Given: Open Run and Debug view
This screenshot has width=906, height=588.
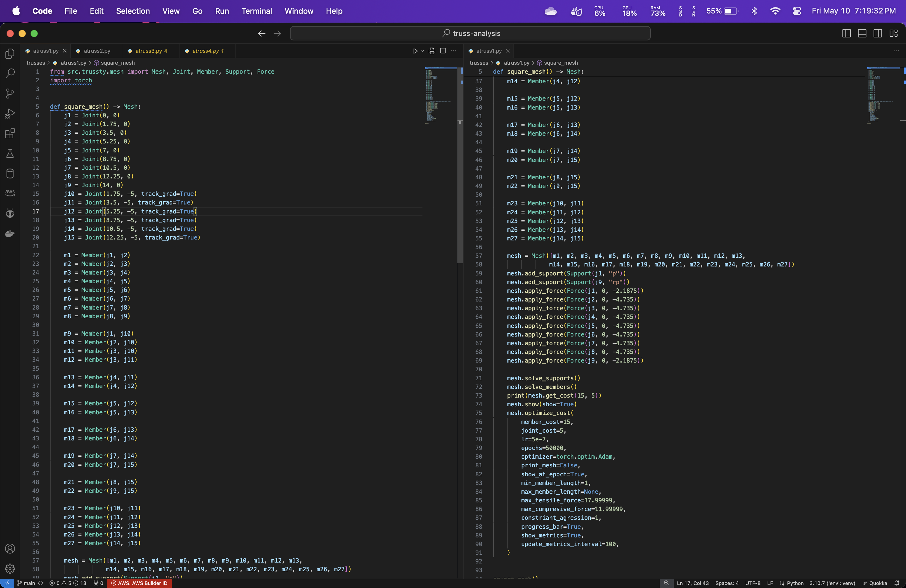Looking at the screenshot, I should [x=10, y=114].
